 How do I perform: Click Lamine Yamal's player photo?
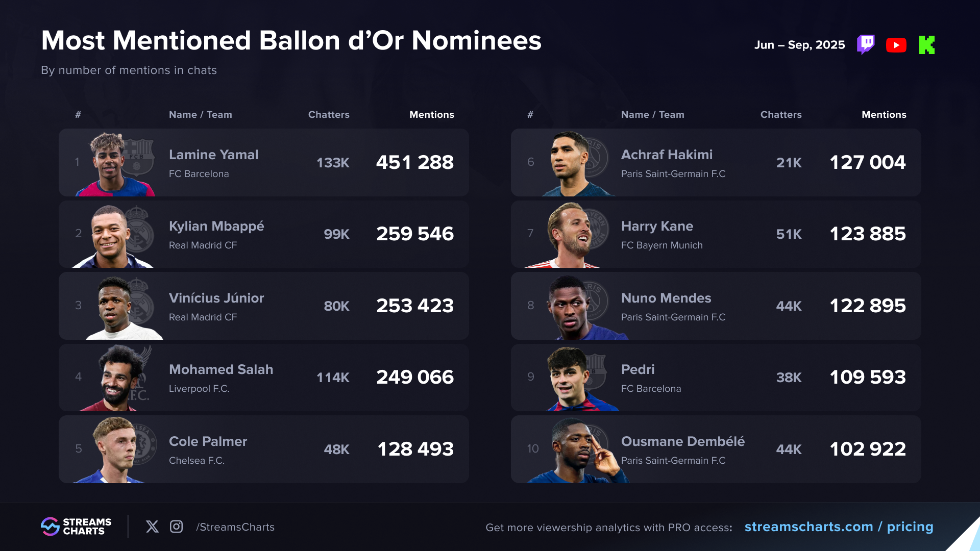coord(110,164)
